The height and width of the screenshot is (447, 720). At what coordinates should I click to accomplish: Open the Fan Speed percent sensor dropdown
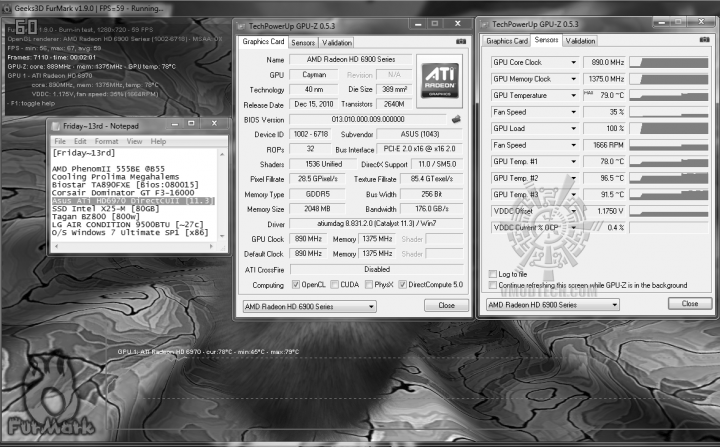tap(574, 112)
